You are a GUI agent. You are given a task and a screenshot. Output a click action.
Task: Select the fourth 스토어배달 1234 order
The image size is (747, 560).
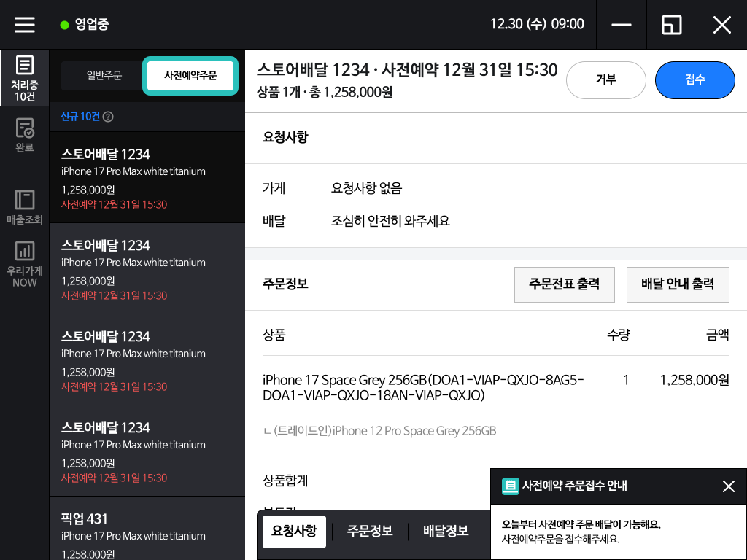(x=147, y=451)
